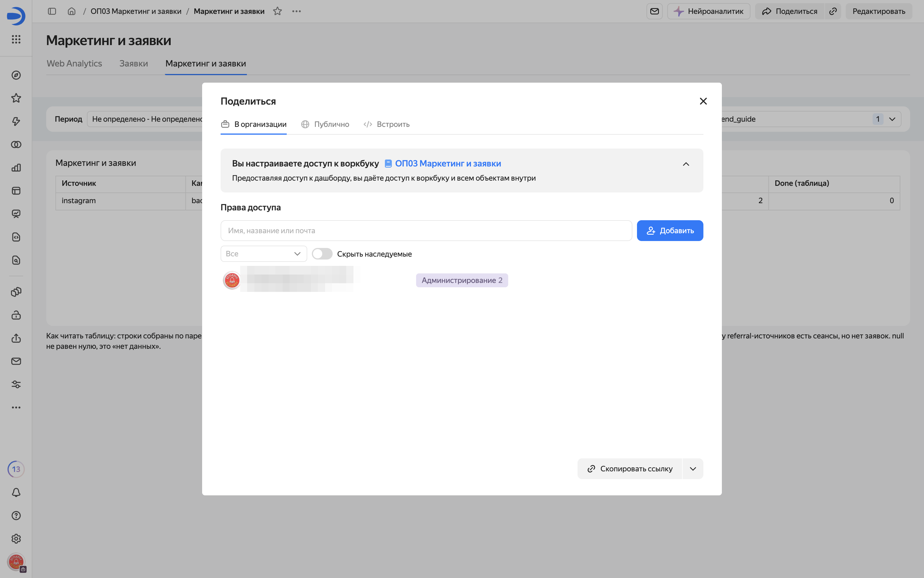Open the help question mark icon
This screenshot has height=578, width=924.
coord(16,515)
